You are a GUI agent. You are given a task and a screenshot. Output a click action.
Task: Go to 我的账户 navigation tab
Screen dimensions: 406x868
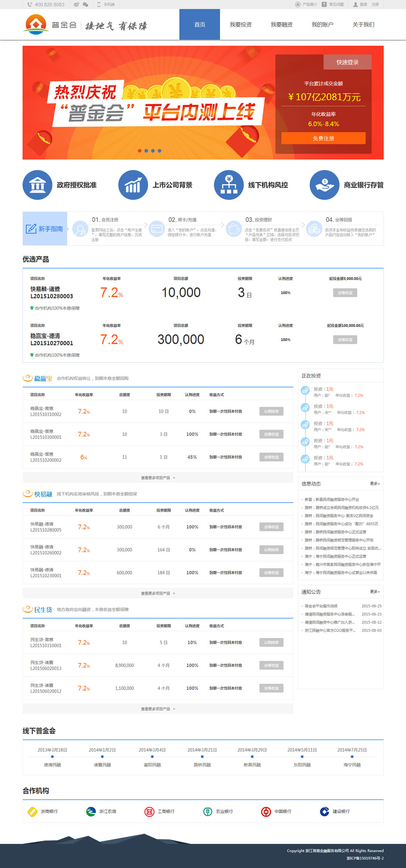pos(322,25)
